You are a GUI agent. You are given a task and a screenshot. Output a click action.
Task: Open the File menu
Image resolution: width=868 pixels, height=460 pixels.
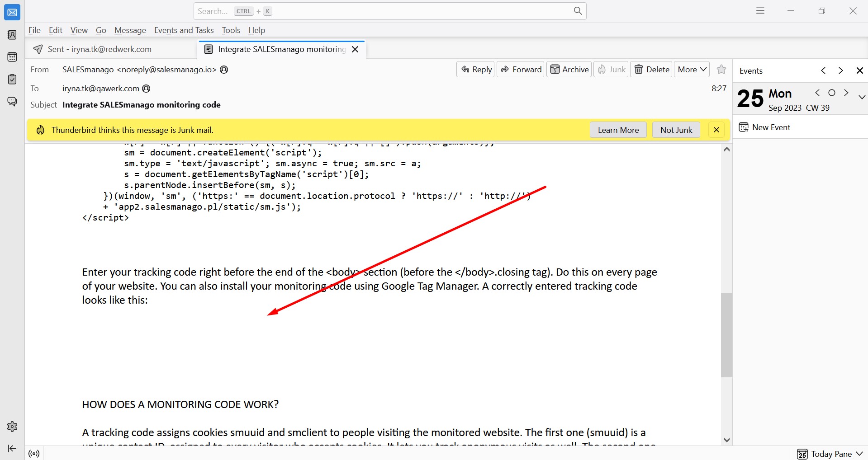(34, 30)
